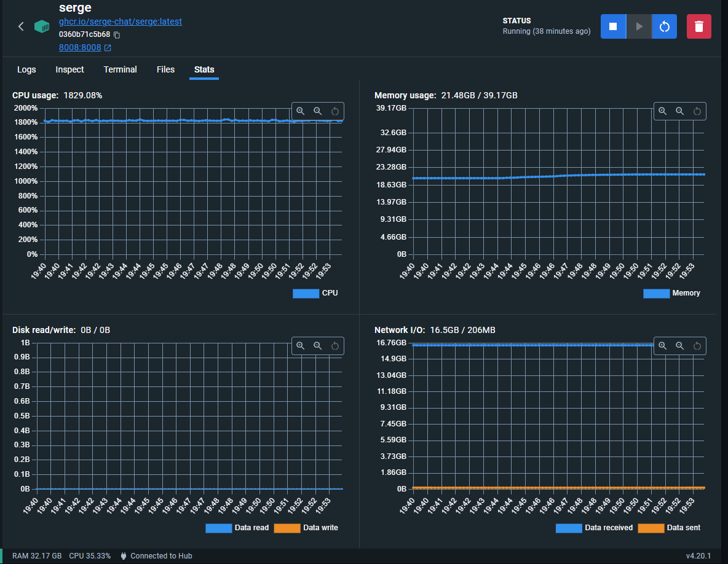Stop the running serge container
This screenshot has height=564, width=728.
(x=613, y=26)
